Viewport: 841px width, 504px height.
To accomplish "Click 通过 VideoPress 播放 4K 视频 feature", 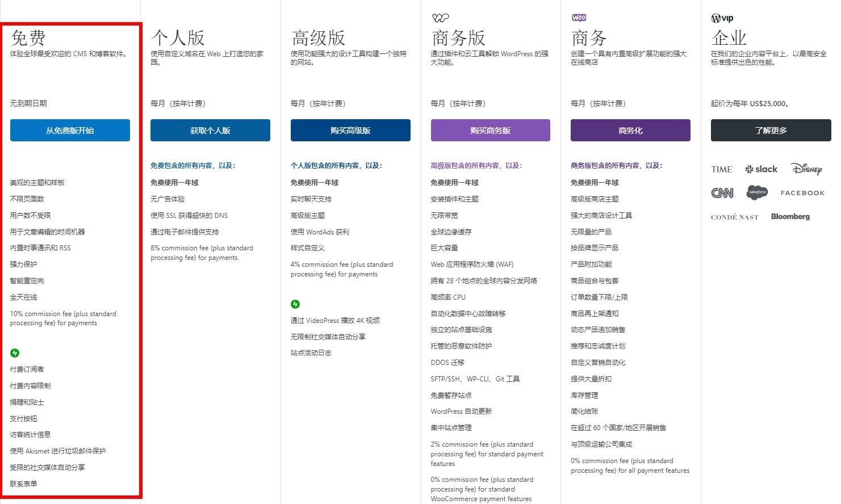I will [x=335, y=321].
